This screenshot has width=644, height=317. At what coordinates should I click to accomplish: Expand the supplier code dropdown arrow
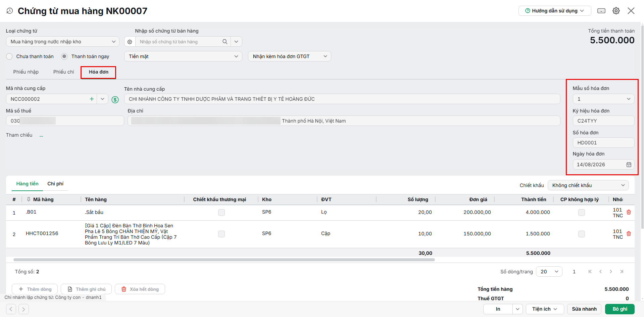[102, 99]
